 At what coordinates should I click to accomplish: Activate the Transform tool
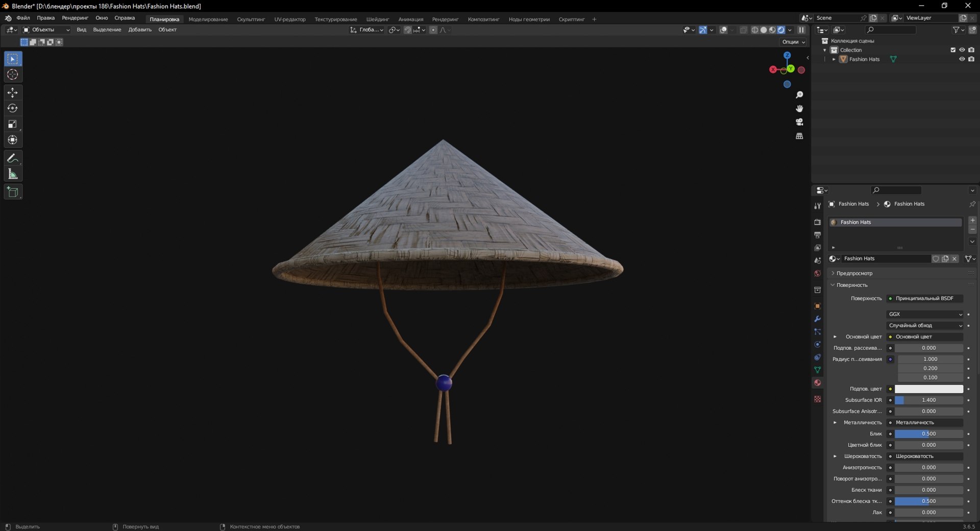[13, 140]
